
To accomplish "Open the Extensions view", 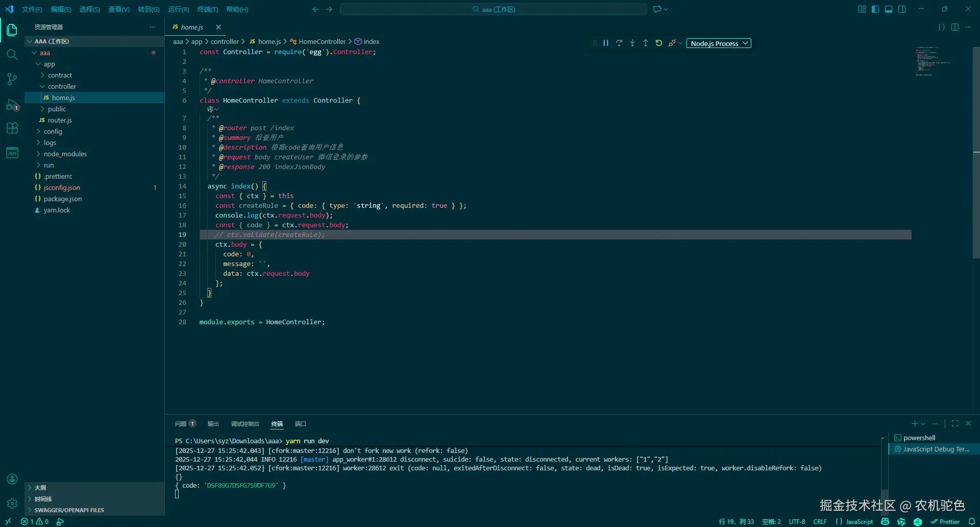I will tap(12, 128).
